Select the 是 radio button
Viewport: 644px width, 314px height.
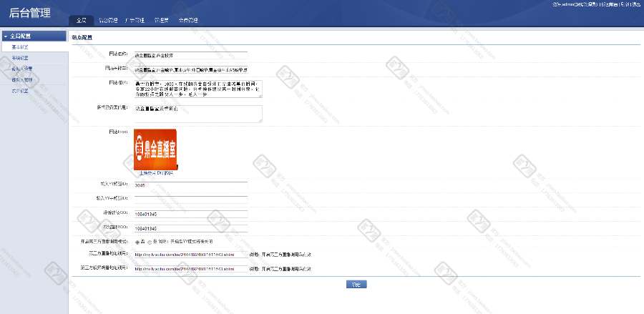tap(150, 242)
